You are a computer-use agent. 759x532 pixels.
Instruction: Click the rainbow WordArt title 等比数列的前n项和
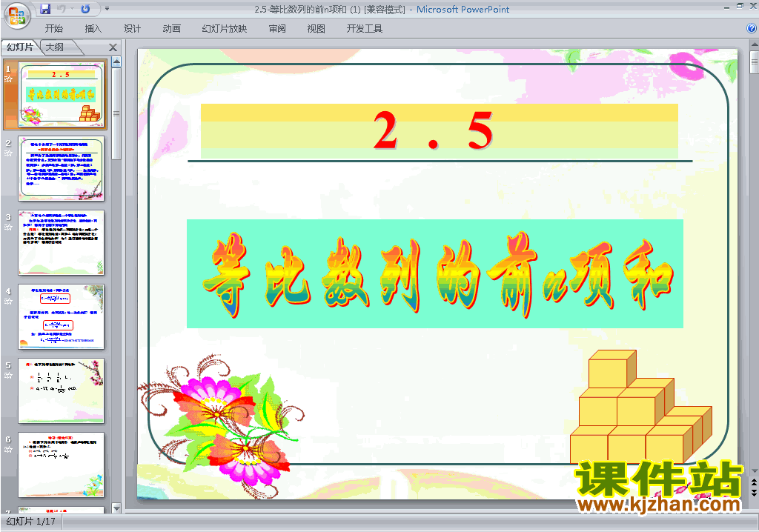pyautogui.click(x=437, y=275)
